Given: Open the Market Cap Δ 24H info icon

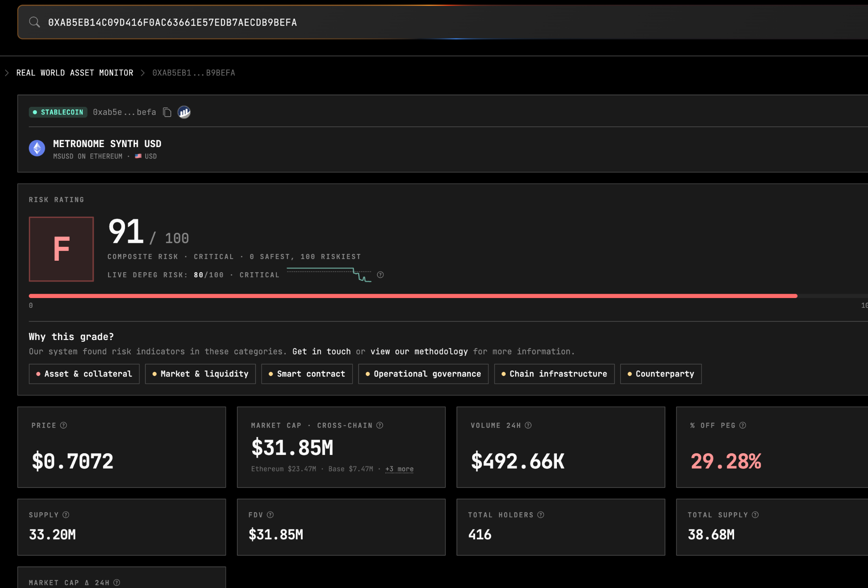Looking at the screenshot, I should pyautogui.click(x=117, y=582).
